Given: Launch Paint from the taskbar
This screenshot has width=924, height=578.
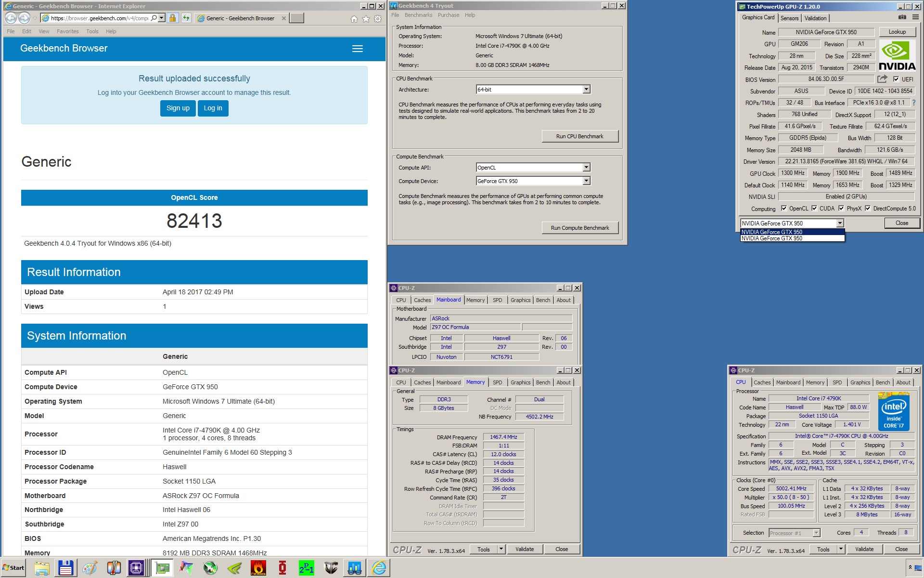Looking at the screenshot, I should coord(90,568).
